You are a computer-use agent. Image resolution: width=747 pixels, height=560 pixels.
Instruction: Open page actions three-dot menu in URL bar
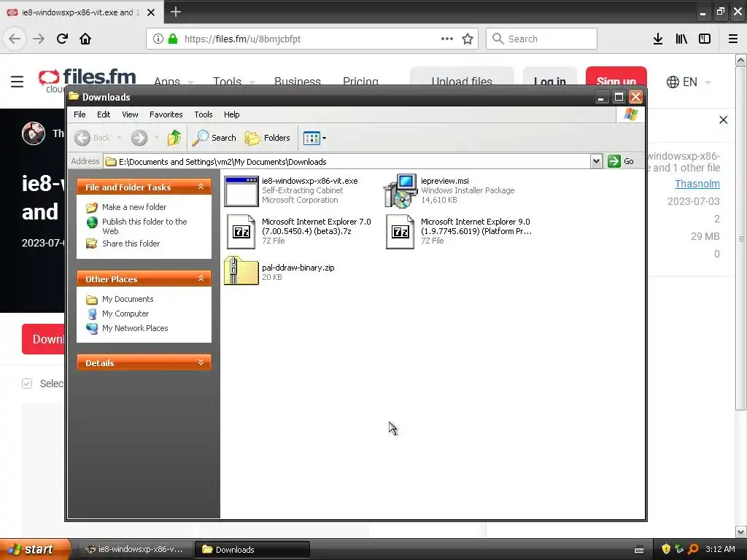click(447, 39)
